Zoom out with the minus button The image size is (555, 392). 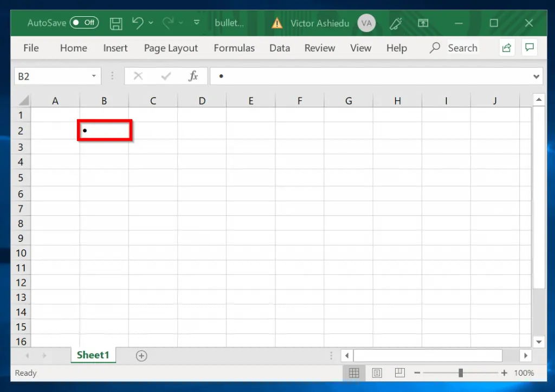tap(417, 373)
